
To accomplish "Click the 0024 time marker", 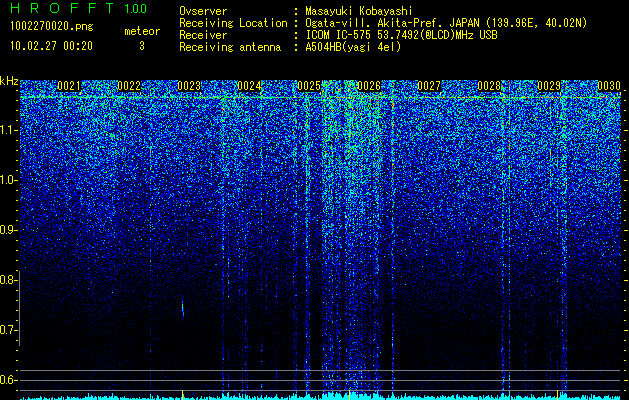I will coord(249,86).
